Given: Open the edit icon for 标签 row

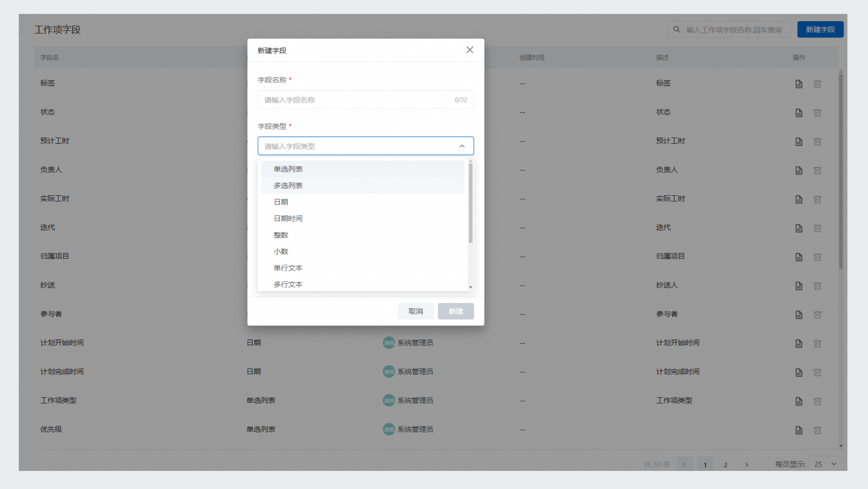Looking at the screenshot, I should tap(799, 84).
